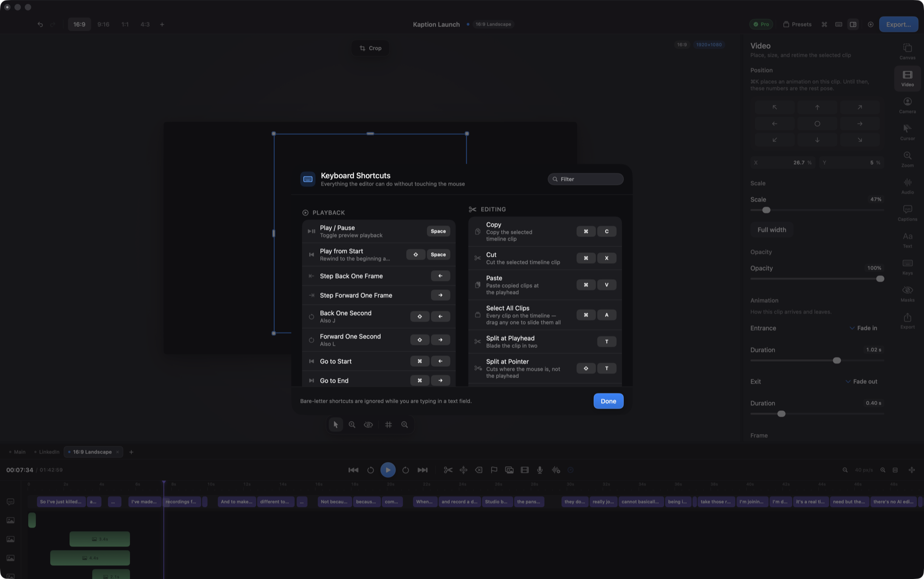Click the plus to add aspect ratio
924x579 pixels.
point(162,24)
